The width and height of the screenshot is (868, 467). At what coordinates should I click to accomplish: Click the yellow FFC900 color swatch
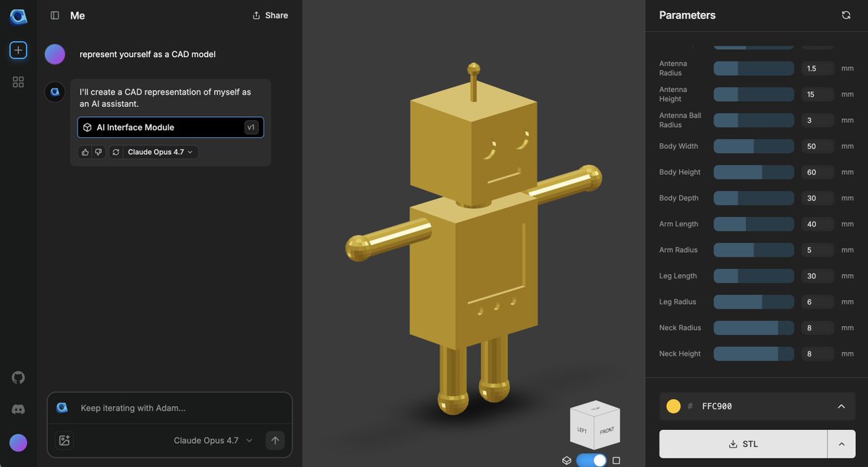pyautogui.click(x=673, y=406)
